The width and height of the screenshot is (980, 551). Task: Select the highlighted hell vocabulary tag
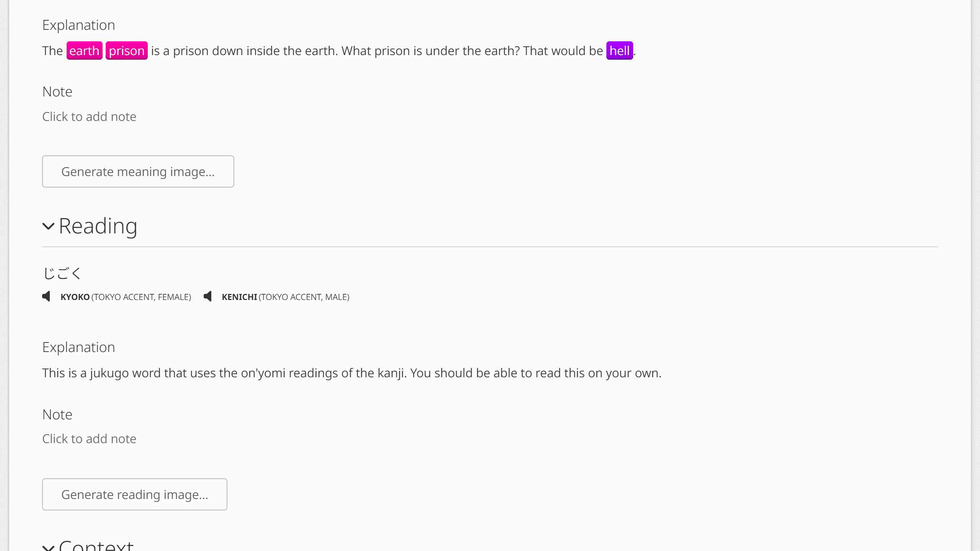tap(619, 50)
